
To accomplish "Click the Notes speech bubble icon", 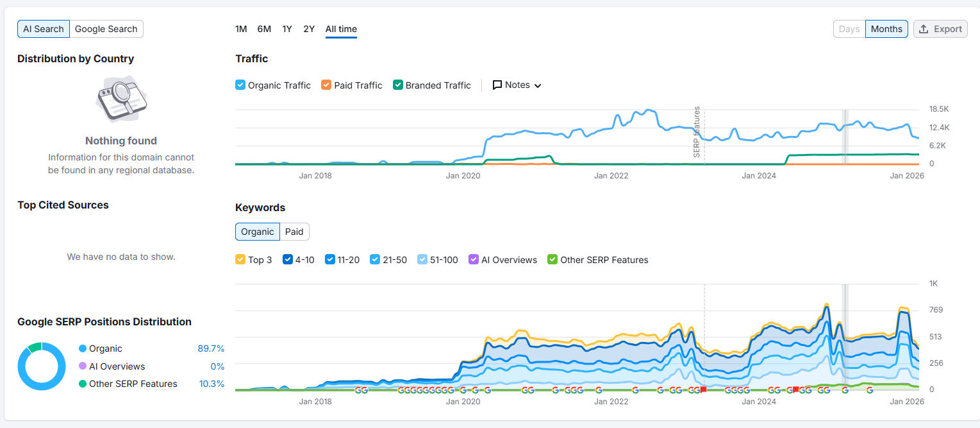I will [497, 85].
